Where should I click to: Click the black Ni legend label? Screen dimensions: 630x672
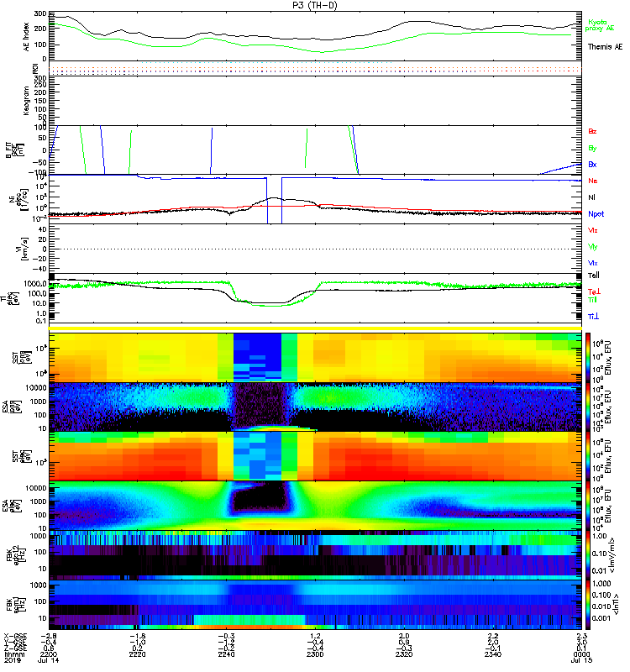click(591, 197)
